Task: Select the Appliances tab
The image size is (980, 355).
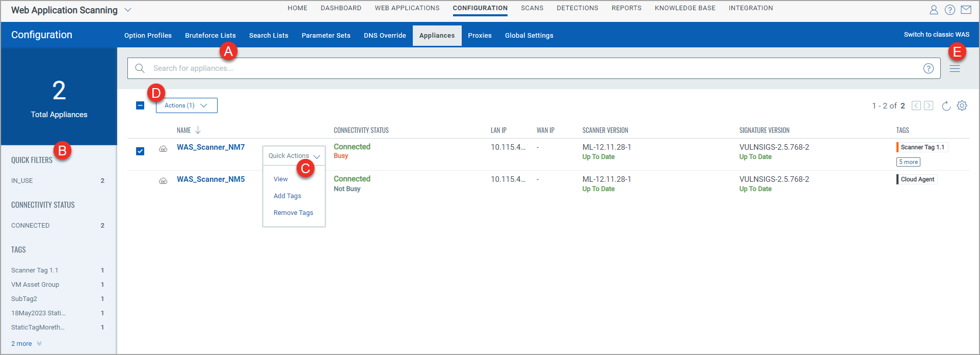Action: [x=437, y=36]
